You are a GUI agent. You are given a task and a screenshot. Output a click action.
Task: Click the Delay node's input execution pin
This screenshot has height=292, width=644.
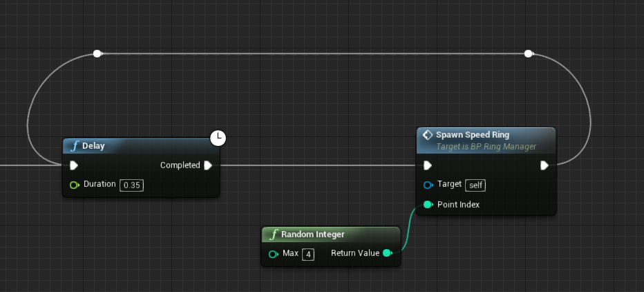(x=73, y=165)
